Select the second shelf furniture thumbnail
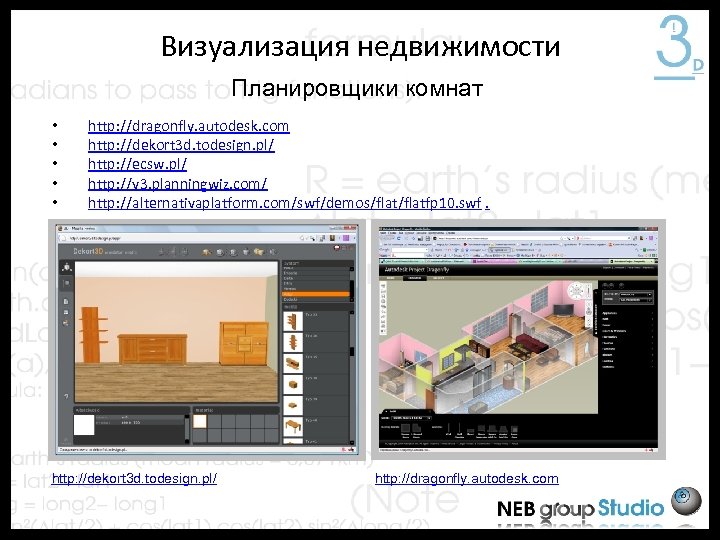This screenshot has height=540, width=720. tap(292, 343)
